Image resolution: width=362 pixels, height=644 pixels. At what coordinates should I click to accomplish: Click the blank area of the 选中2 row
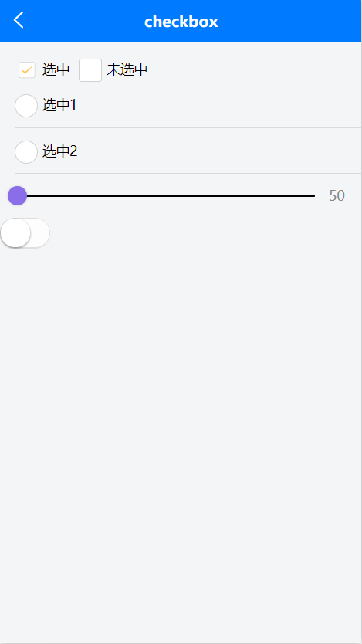(x=218, y=152)
